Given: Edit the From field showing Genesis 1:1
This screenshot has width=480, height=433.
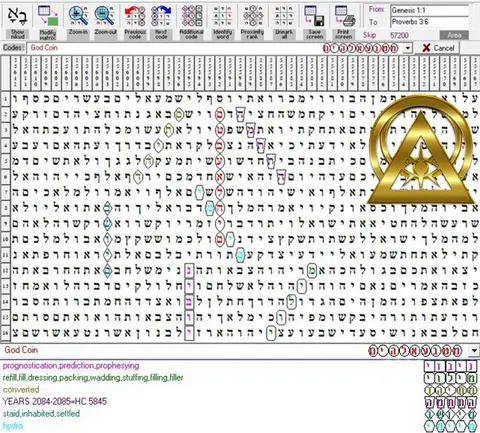Looking at the screenshot, I should (429, 10).
